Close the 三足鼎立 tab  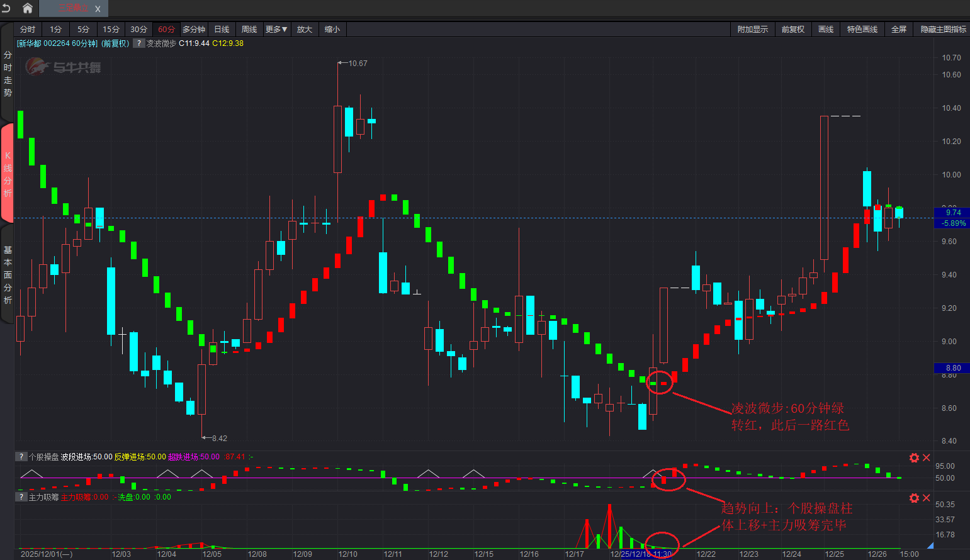(x=98, y=9)
